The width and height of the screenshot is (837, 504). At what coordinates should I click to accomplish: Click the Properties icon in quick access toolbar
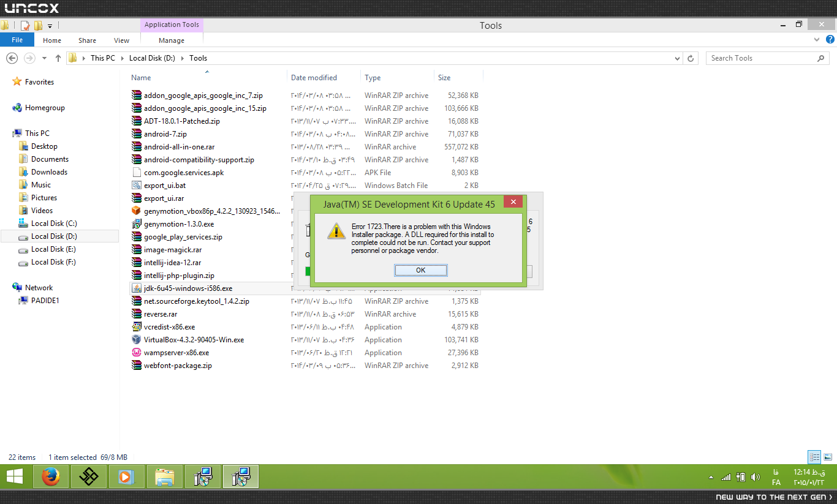pos(25,26)
